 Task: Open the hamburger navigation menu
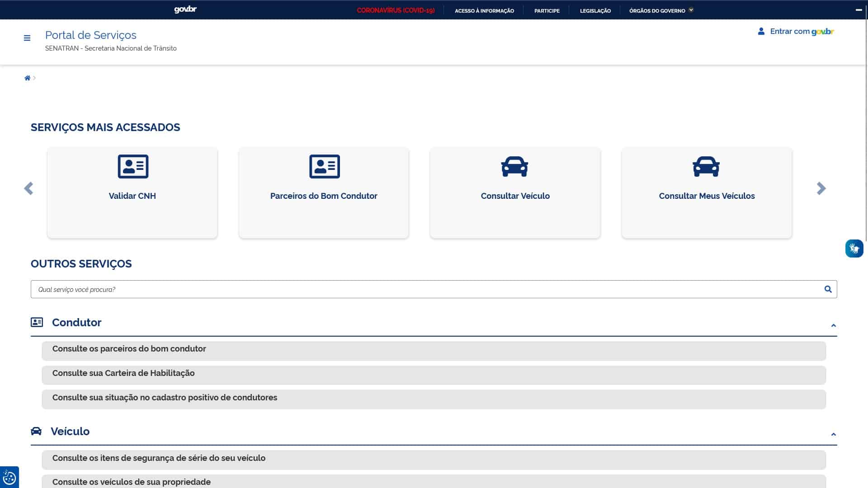(27, 38)
